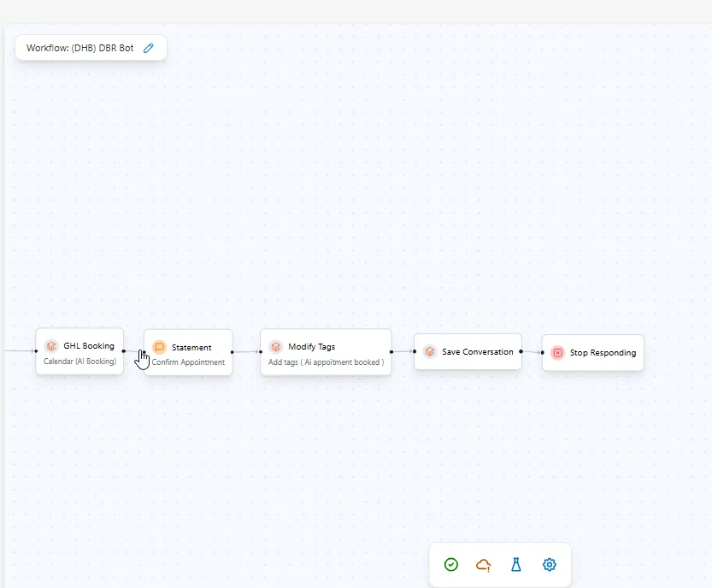Screen dimensions: 712x588
Task: Click 'Confirm Appointment' subtitle text
Action: click(188, 362)
